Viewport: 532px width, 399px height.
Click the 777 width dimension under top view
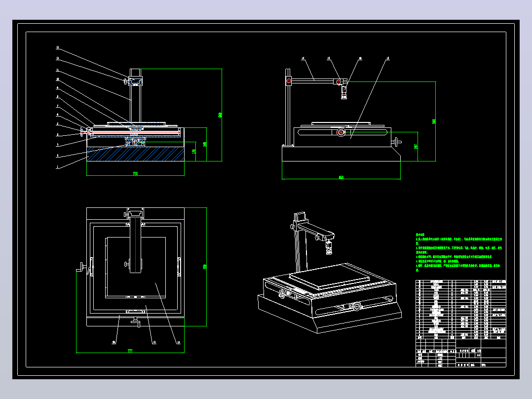tap(130, 351)
